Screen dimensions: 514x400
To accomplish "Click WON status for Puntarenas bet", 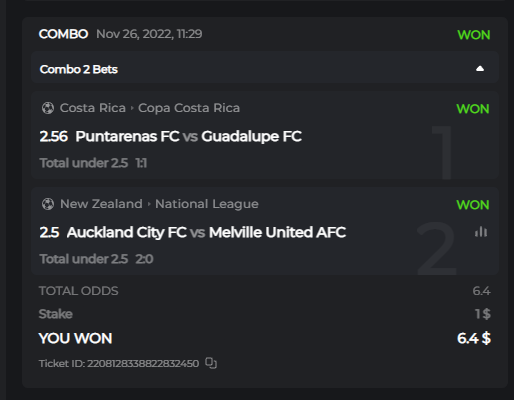I will pos(473,109).
